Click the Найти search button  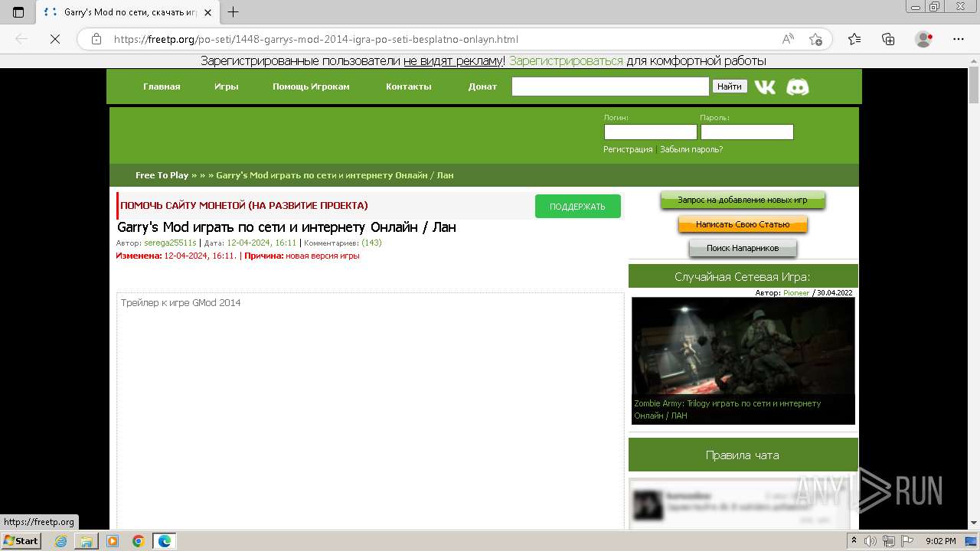point(730,86)
